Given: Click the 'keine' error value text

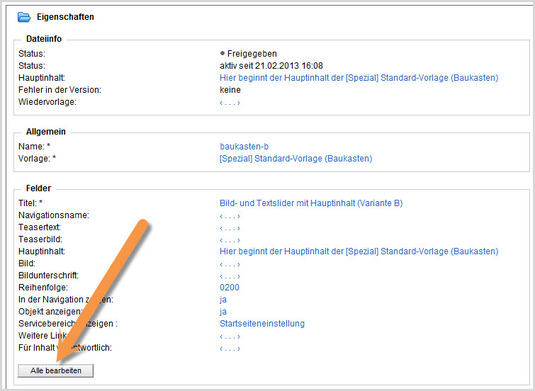Looking at the screenshot, I should coord(230,90).
